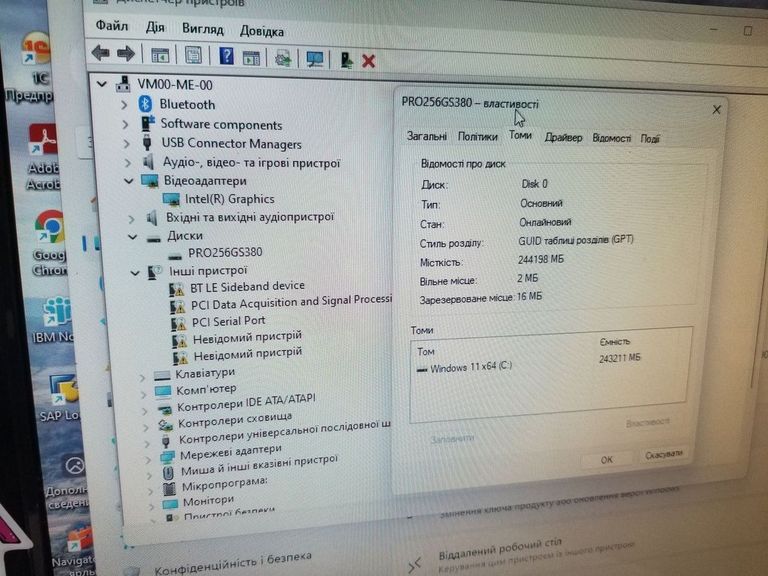The image size is (768, 576).
Task: Click Конфіденційність і безпека in Settings window
Action: click(233, 563)
